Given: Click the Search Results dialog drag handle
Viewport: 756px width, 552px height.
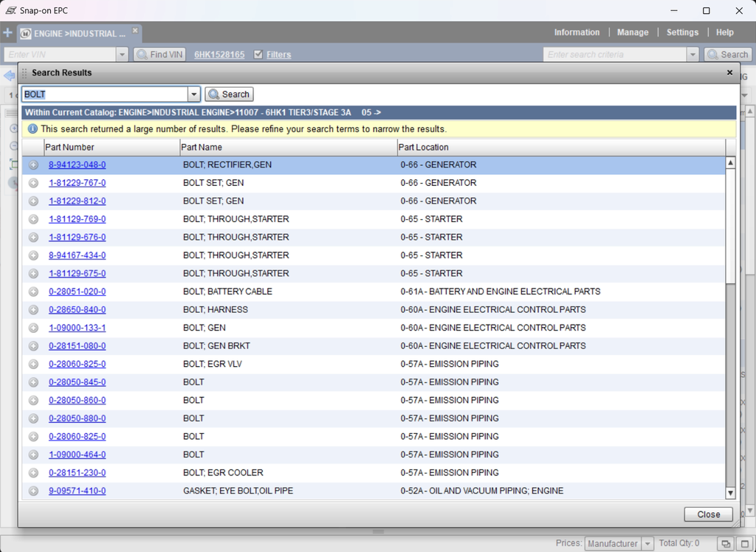Looking at the screenshot, I should (x=24, y=73).
